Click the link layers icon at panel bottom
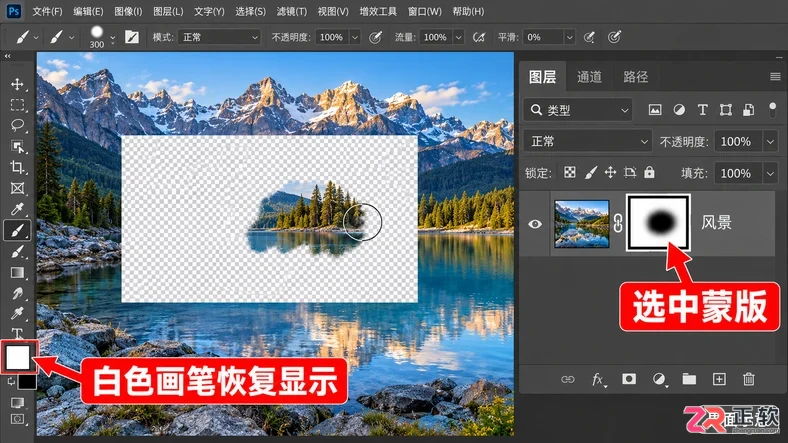 pos(567,379)
